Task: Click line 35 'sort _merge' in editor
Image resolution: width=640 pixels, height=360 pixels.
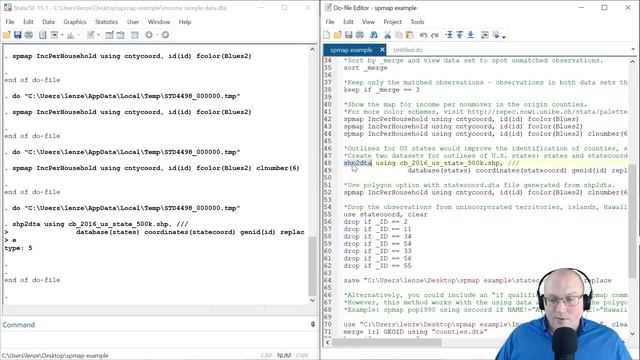Action: 365,67
